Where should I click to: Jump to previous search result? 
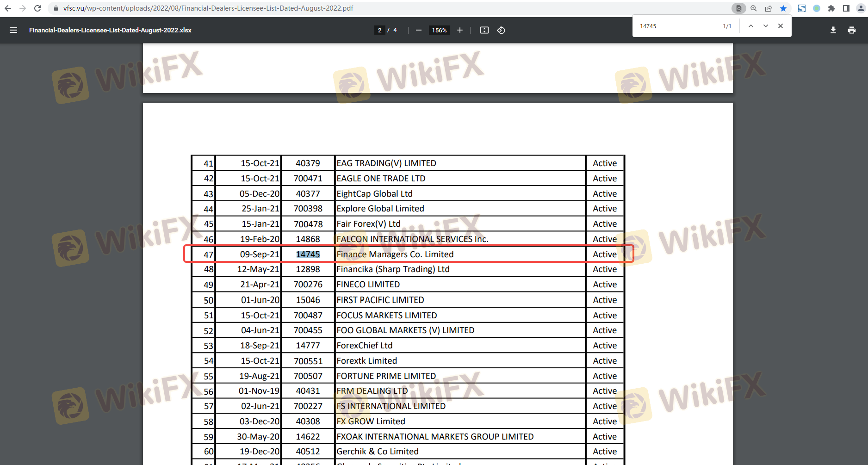[750, 26]
